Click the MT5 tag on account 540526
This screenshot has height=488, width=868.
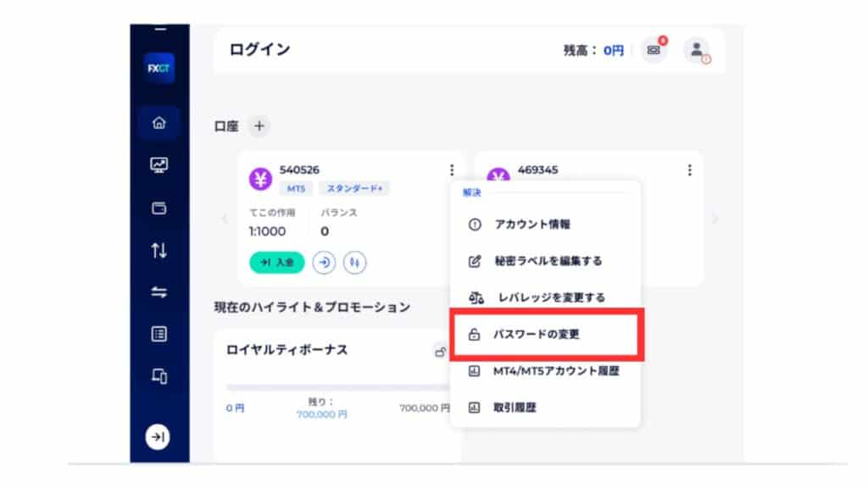click(x=296, y=189)
